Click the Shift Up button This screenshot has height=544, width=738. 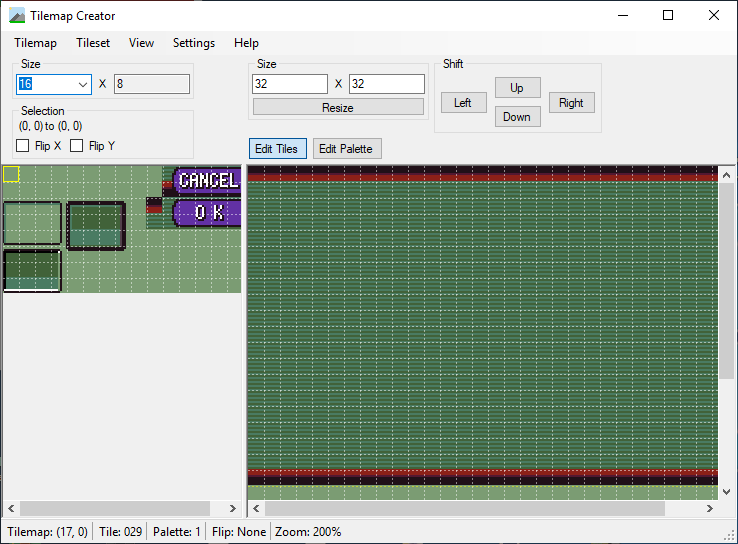pos(517,88)
